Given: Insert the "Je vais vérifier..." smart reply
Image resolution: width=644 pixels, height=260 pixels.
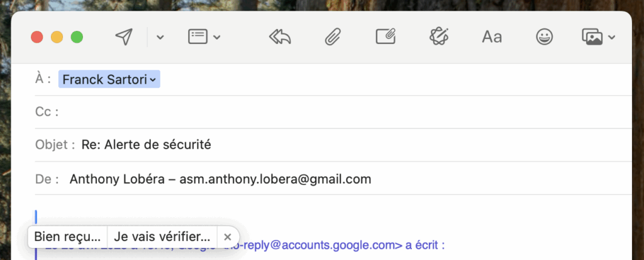Looking at the screenshot, I should pos(162,237).
